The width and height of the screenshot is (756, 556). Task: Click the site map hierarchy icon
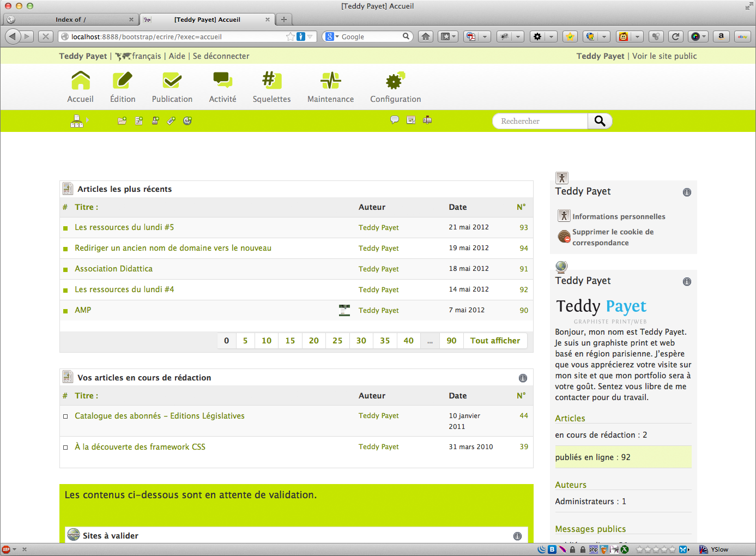tap(77, 121)
